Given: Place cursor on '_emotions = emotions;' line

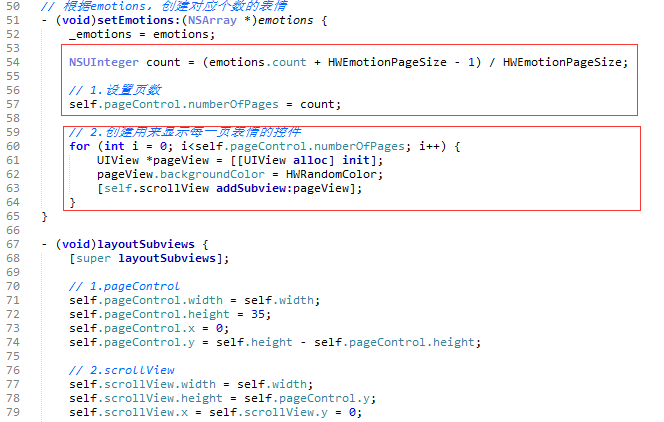Looking at the screenshot, I should (142, 34).
